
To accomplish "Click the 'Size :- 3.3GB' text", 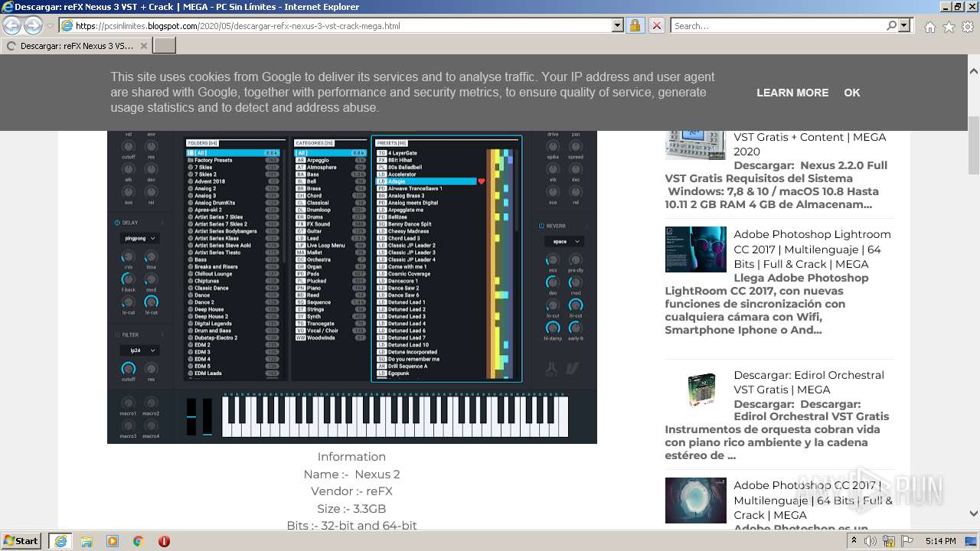I will point(351,509).
